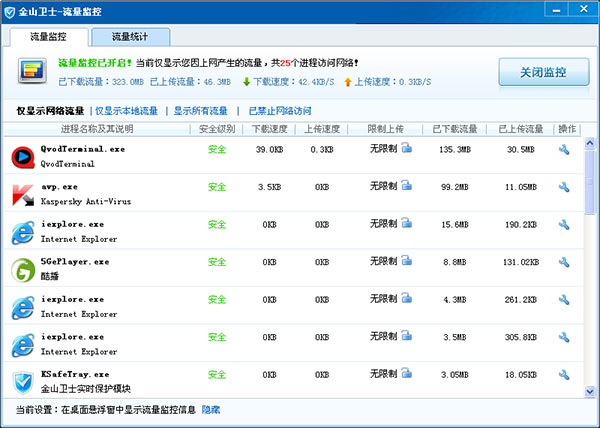Sort by 已上传流量 column header
Screen dimensions: 600x428
(520, 129)
